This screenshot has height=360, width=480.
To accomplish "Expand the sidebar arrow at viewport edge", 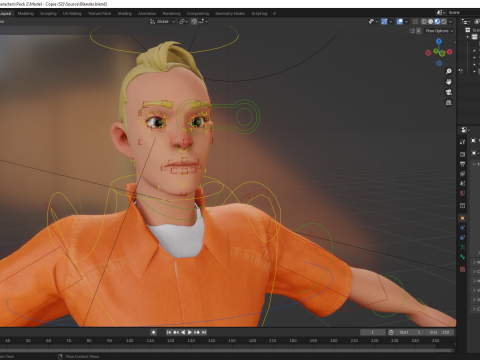I will tap(455, 42).
